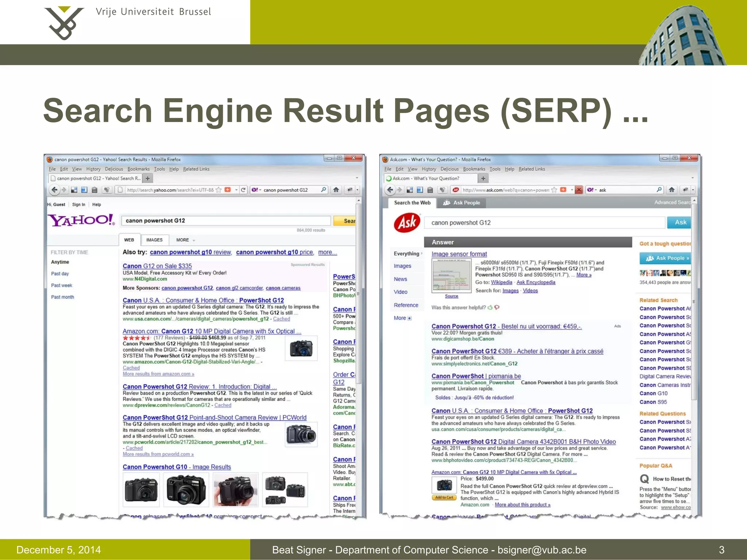Click the thumbs-up icon beside 'Was this answer helpful?'
The height and width of the screenshot is (560, 747).
tap(490, 307)
